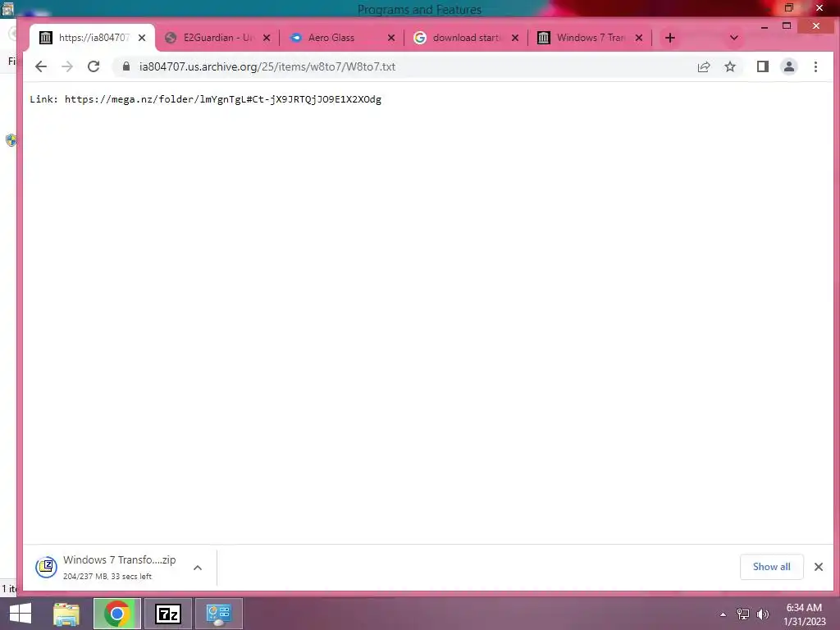Minimize the Chrome window
Viewport: 840px width, 630px height.
tap(765, 26)
